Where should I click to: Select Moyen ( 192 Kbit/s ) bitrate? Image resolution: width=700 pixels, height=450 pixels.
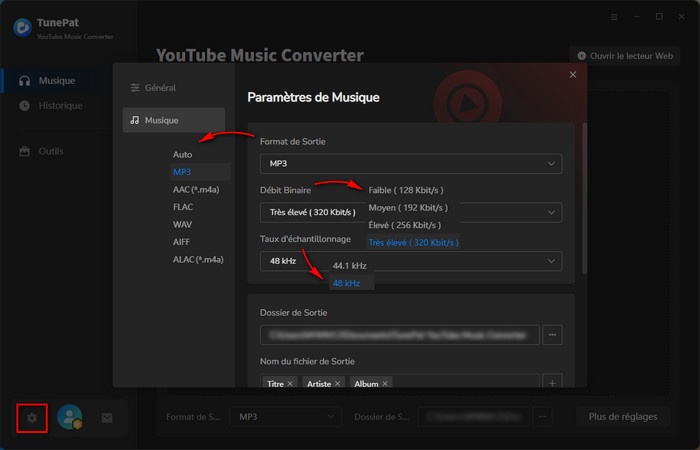(408, 208)
